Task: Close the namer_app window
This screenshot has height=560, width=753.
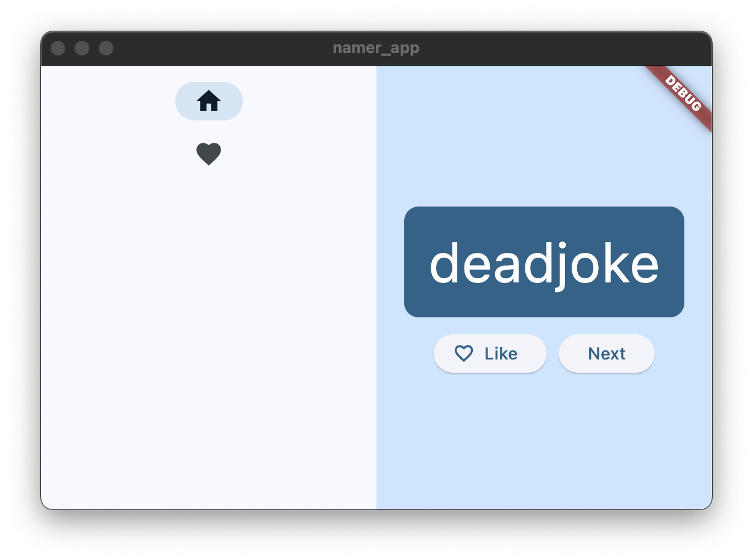Action: pos(58,48)
